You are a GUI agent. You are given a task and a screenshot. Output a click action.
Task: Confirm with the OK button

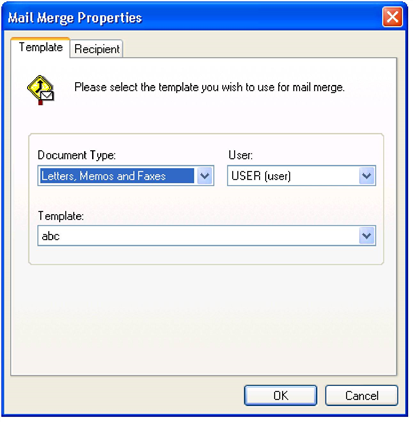(x=280, y=396)
